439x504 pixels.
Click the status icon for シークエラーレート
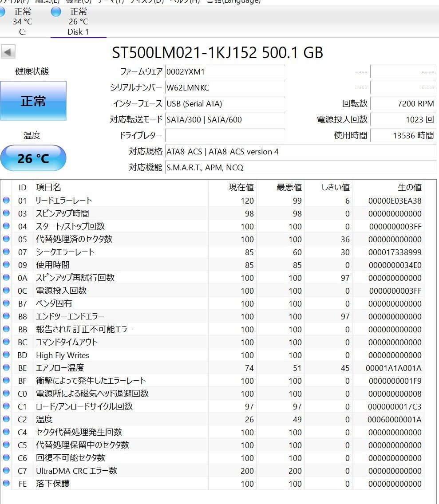click(x=6, y=252)
